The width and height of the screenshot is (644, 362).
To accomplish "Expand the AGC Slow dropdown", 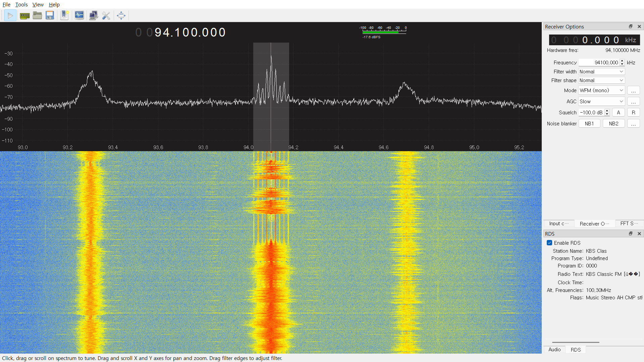I will 601,102.
